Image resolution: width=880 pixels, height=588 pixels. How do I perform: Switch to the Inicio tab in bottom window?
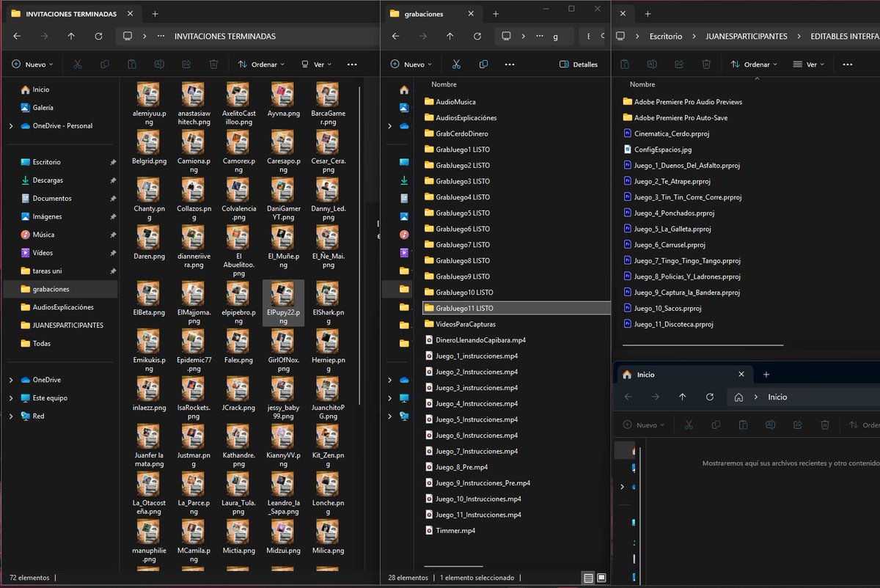645,375
